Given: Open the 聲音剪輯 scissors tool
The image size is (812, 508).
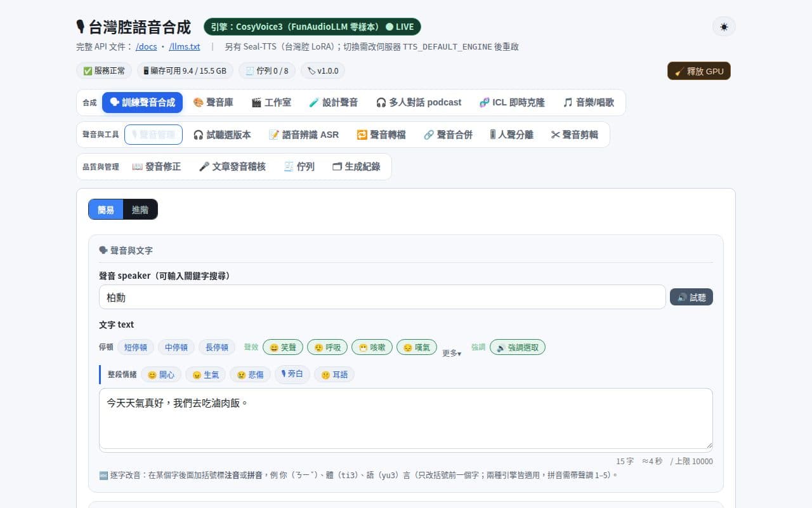Looking at the screenshot, I should tap(575, 135).
